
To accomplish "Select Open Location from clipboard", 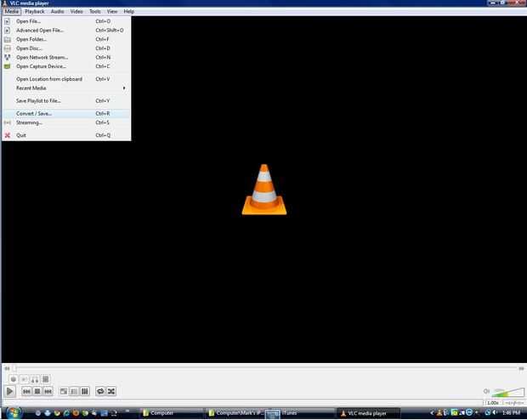I will pyautogui.click(x=66, y=79).
